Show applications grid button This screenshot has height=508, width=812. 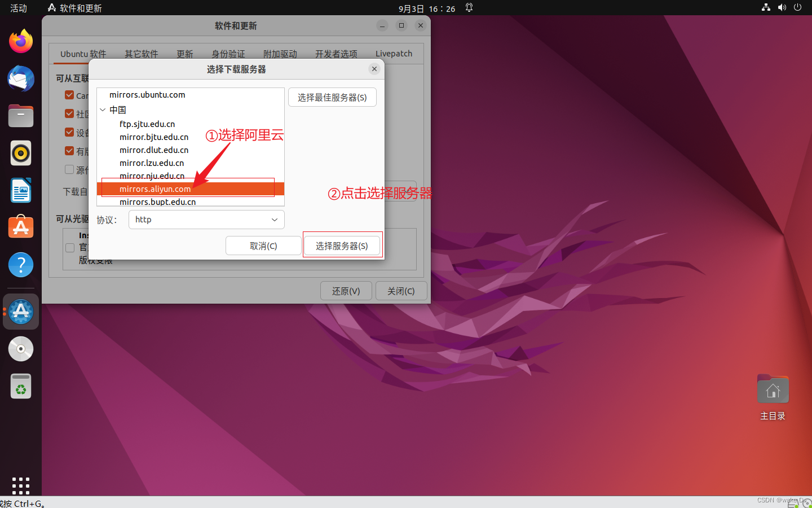tap(21, 485)
